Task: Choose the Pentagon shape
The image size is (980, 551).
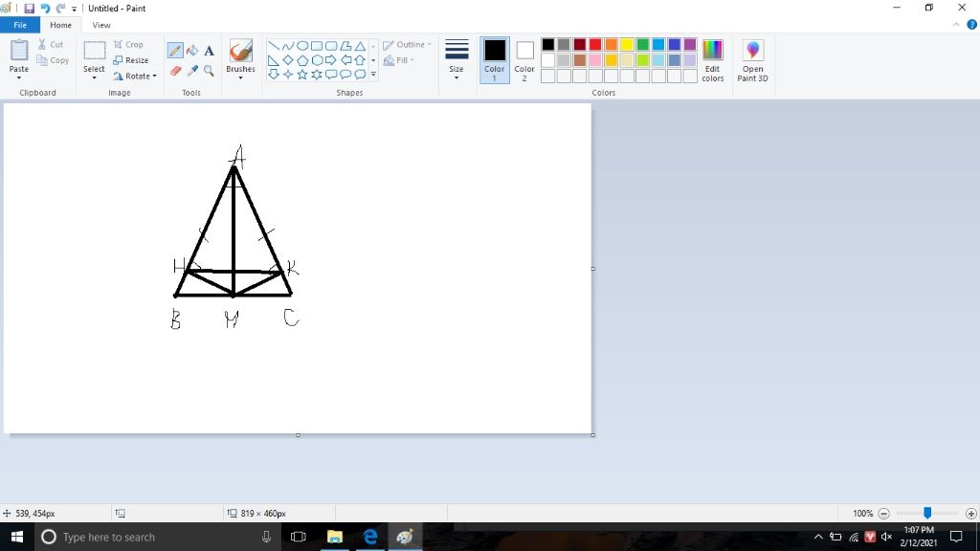Action: pos(301,60)
